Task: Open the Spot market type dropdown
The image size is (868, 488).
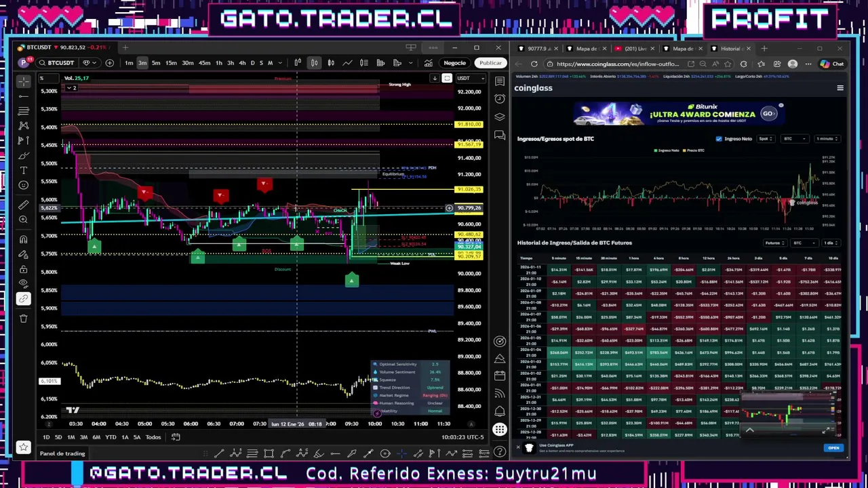Action: coord(766,139)
